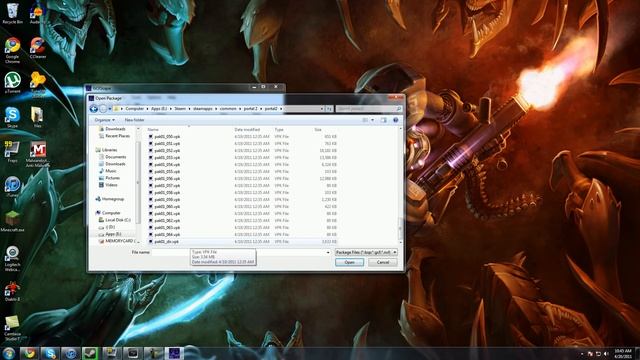Viewport: 640px width, 360px height.
Task: Click the search magnifier icon in dialog
Action: point(398,109)
